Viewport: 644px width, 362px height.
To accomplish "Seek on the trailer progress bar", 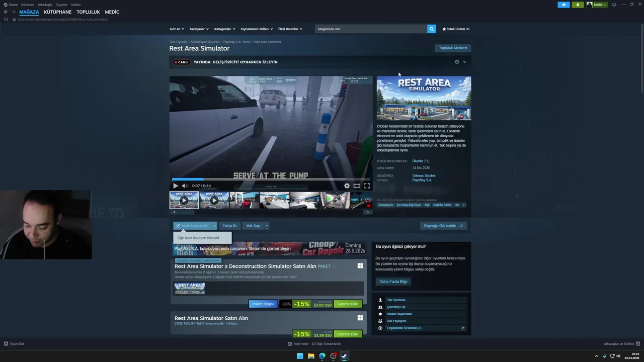I will (271, 179).
